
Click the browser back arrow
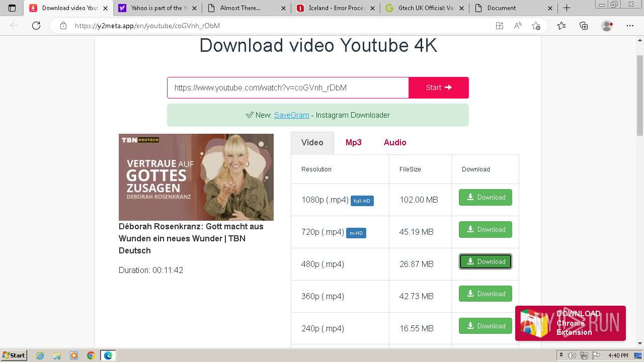pyautogui.click(x=14, y=26)
